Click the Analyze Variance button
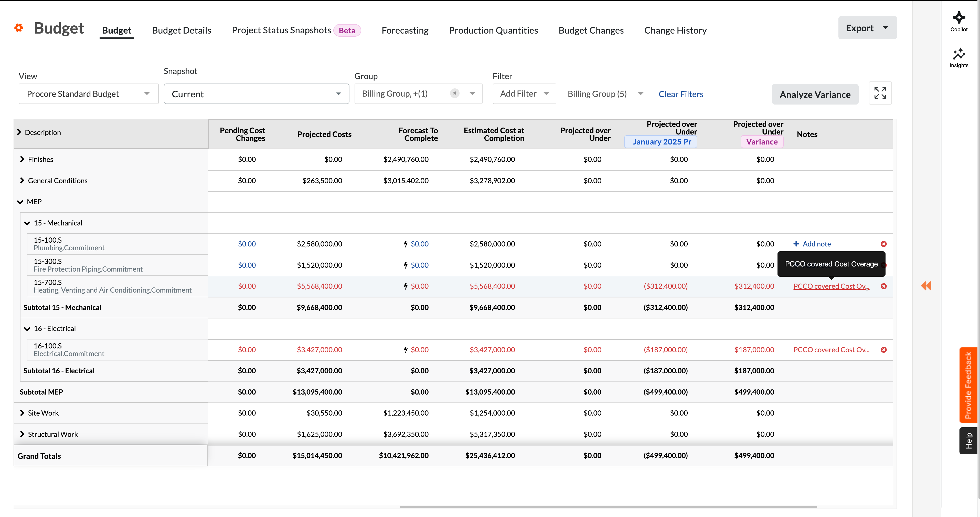Screen dimensions: 980x517 click(815, 94)
